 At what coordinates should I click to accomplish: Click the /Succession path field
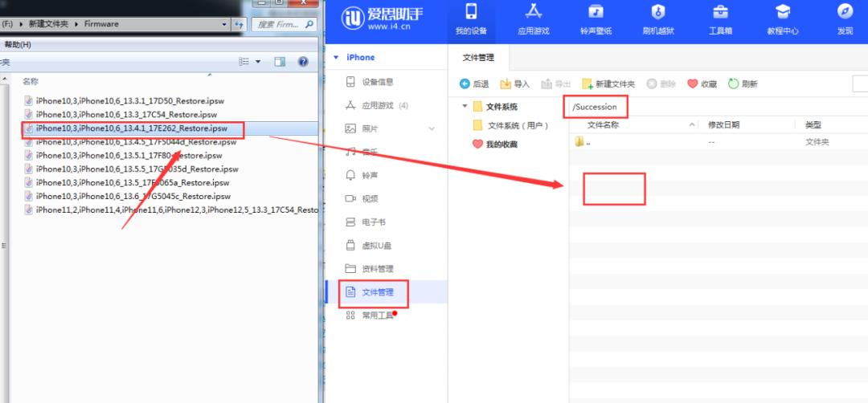(596, 107)
